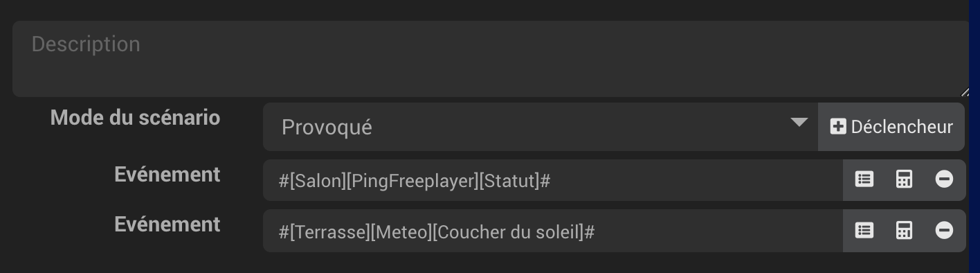Click the arrow of the Provoqué combo box
The height and width of the screenshot is (273, 980).
[x=799, y=123]
